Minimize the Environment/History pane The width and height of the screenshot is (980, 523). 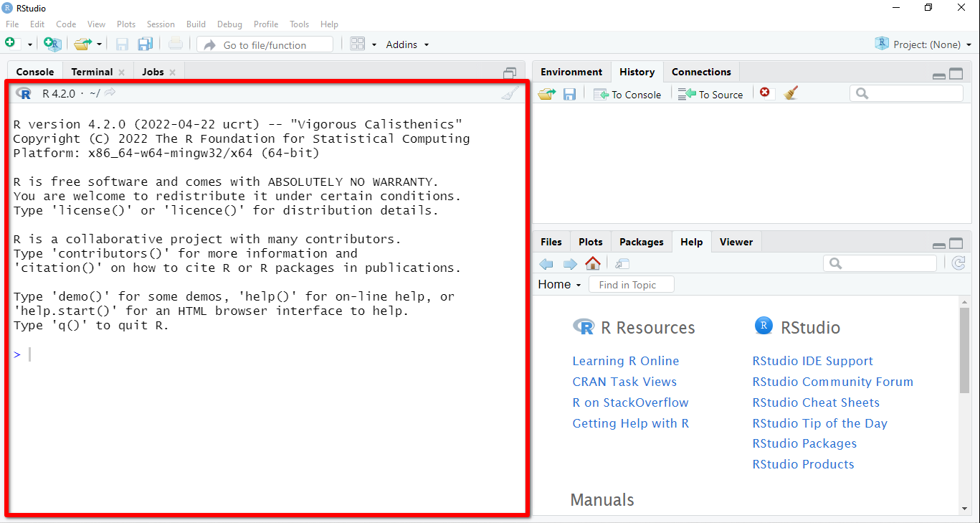point(938,75)
